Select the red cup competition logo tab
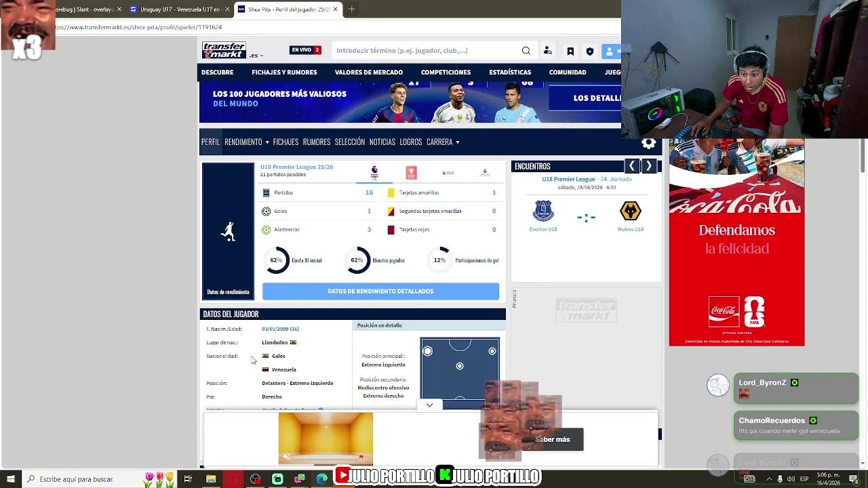This screenshot has height=488, width=868. (x=411, y=173)
